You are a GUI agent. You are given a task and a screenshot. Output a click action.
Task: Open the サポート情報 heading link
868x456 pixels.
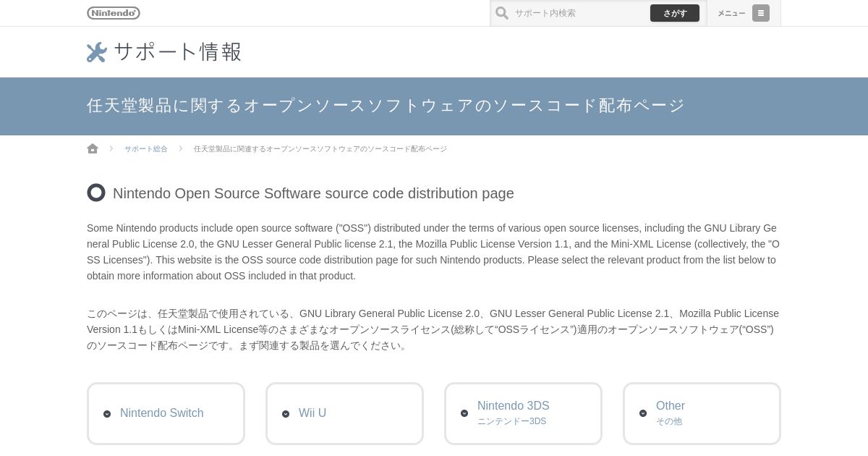pyautogui.click(x=177, y=52)
